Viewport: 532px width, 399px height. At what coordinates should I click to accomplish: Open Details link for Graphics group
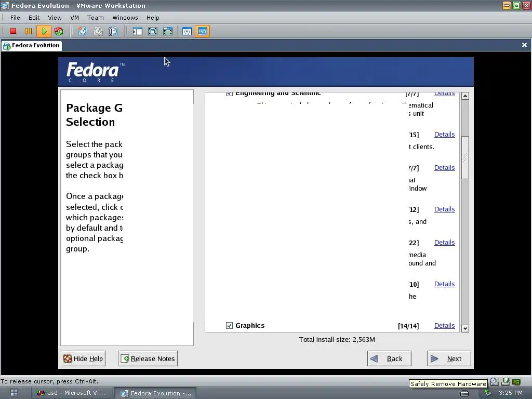click(x=445, y=325)
